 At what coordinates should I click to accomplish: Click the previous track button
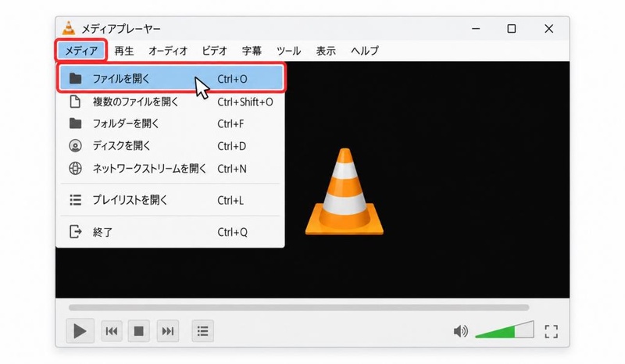(x=112, y=331)
